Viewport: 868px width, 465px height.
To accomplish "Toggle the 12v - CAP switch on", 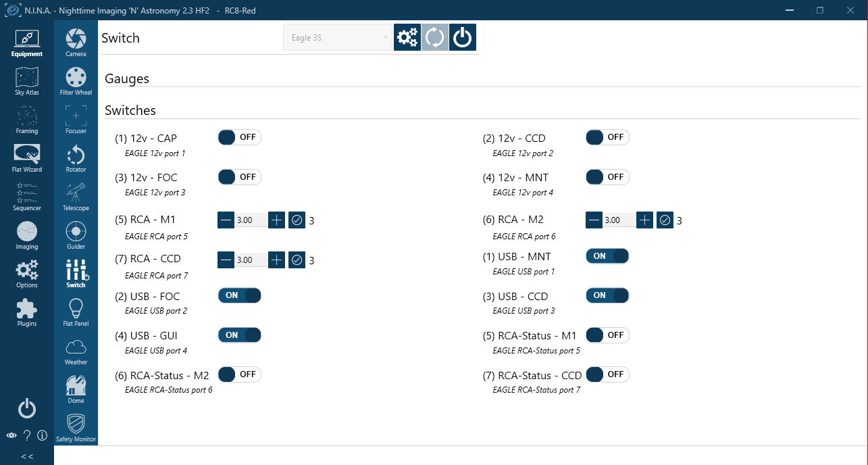I will pyautogui.click(x=239, y=137).
